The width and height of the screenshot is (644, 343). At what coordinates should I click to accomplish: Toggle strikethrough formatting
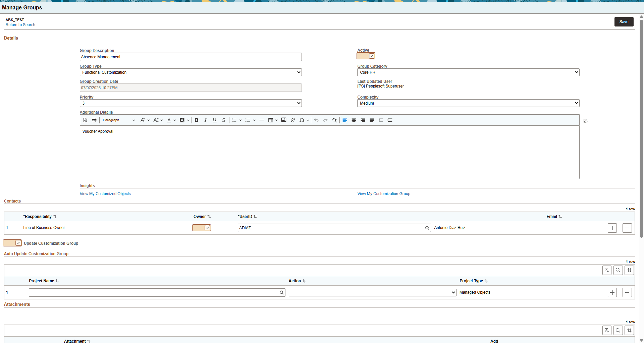pos(224,120)
